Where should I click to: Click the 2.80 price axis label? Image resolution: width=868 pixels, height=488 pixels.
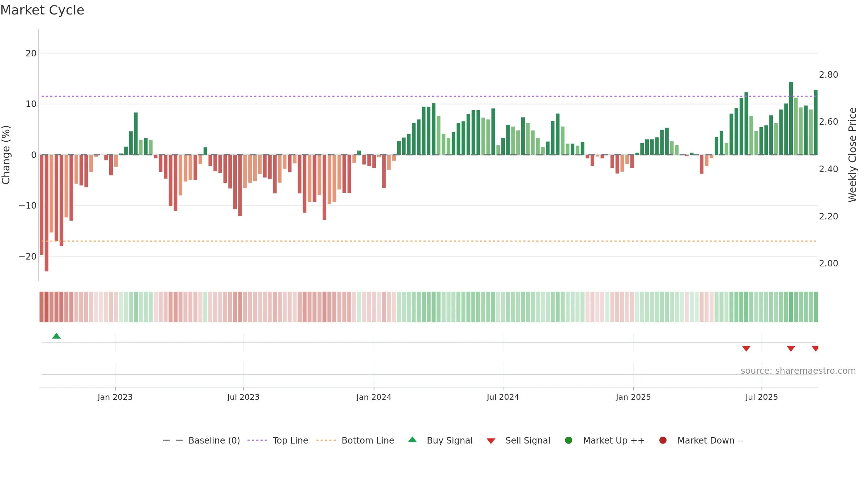click(829, 75)
